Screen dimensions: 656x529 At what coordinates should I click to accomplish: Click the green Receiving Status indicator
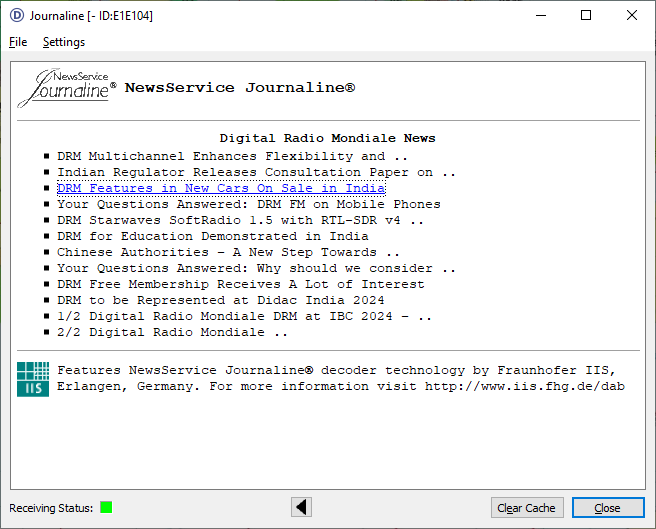(106, 508)
